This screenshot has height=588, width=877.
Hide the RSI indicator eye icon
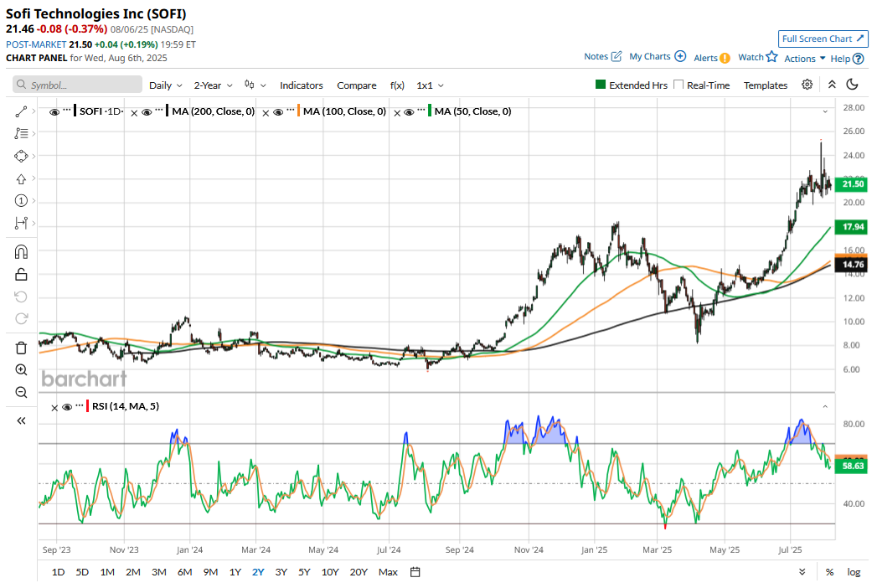[67, 407]
